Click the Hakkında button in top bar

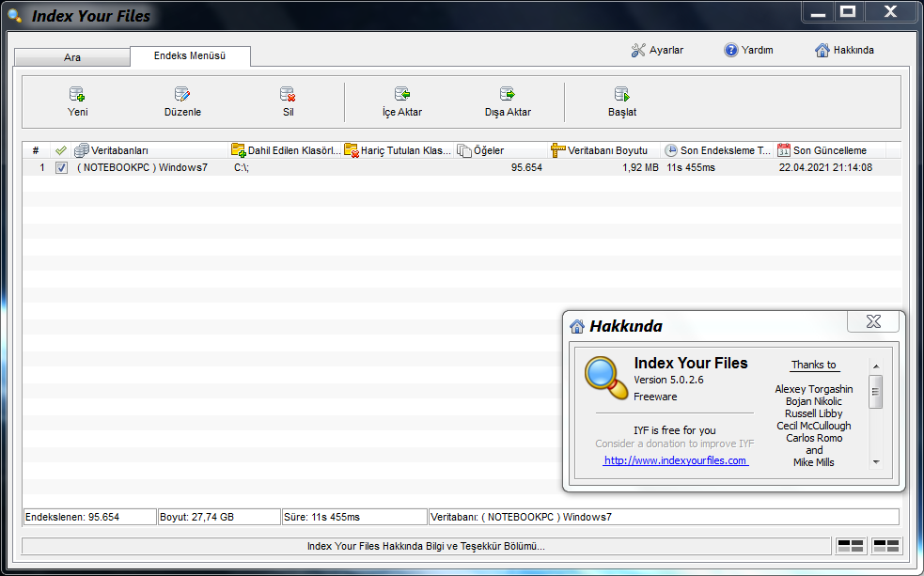point(844,50)
